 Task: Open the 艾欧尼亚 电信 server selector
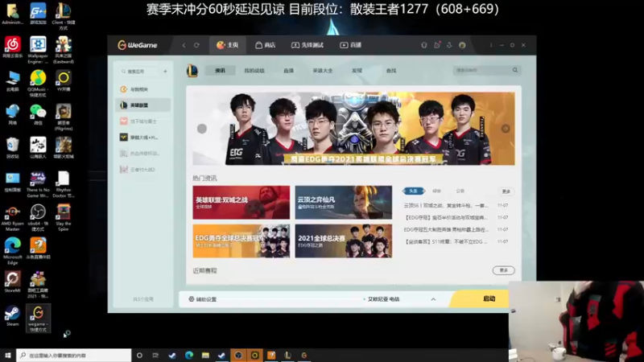pyautogui.click(x=384, y=299)
